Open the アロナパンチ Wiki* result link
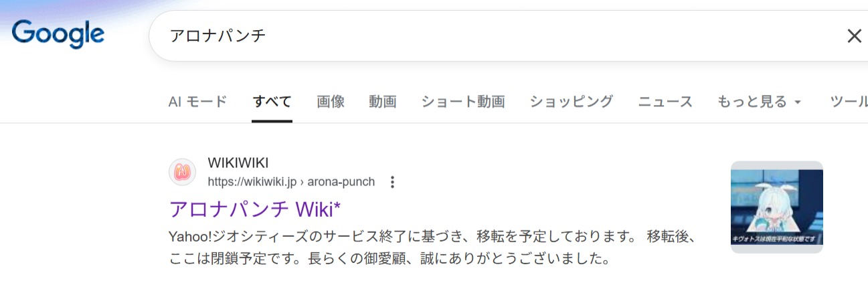 [x=255, y=209]
